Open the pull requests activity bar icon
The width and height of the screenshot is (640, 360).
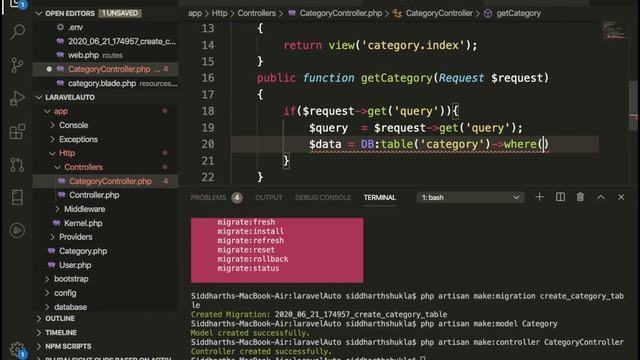point(17,164)
